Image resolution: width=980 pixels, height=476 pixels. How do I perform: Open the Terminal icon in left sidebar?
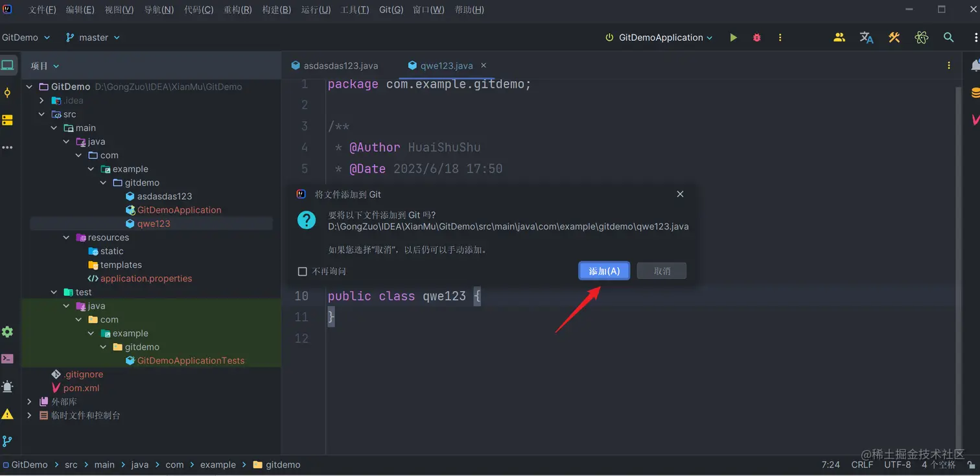pyautogui.click(x=8, y=358)
